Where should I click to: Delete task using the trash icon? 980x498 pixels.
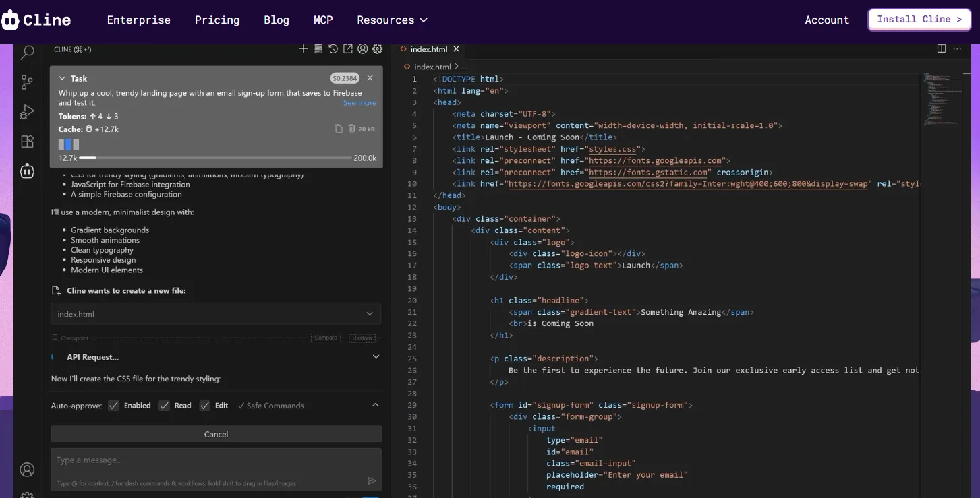tap(351, 129)
